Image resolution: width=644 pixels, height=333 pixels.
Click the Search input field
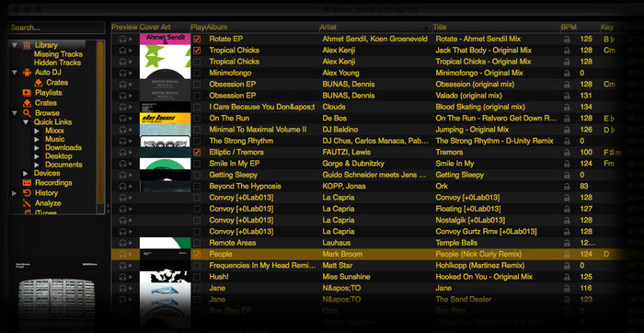57,28
